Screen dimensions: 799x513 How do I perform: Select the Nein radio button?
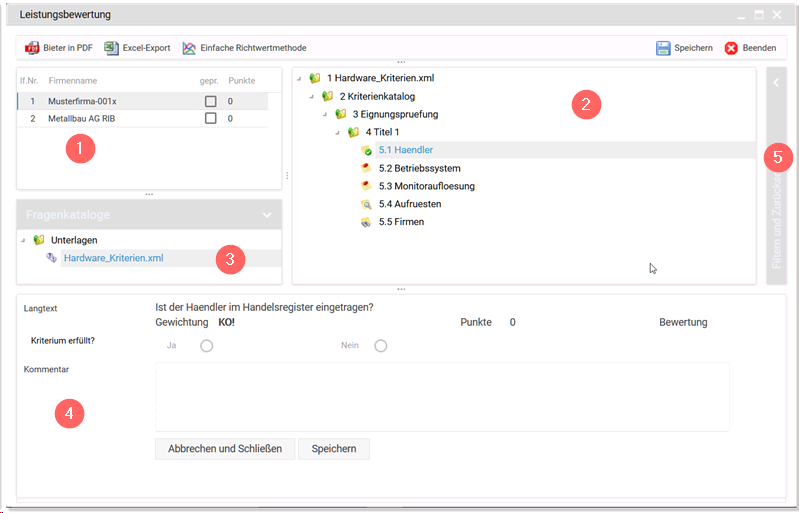(380, 346)
